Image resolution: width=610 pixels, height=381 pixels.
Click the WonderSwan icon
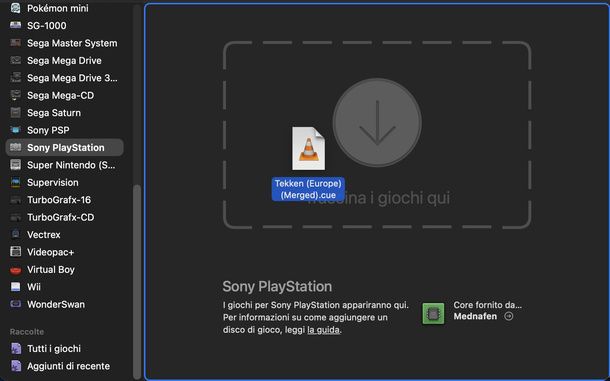(16, 304)
